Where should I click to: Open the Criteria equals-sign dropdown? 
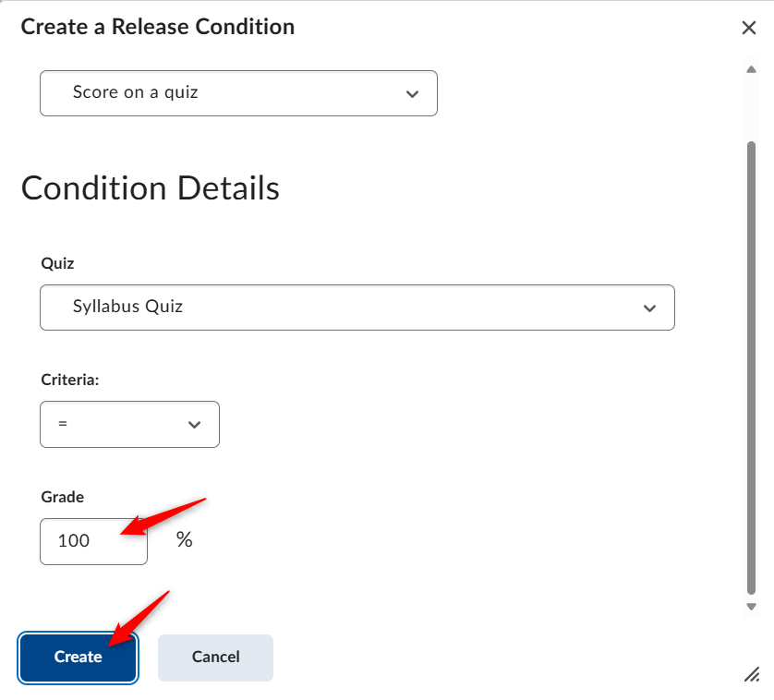[130, 425]
